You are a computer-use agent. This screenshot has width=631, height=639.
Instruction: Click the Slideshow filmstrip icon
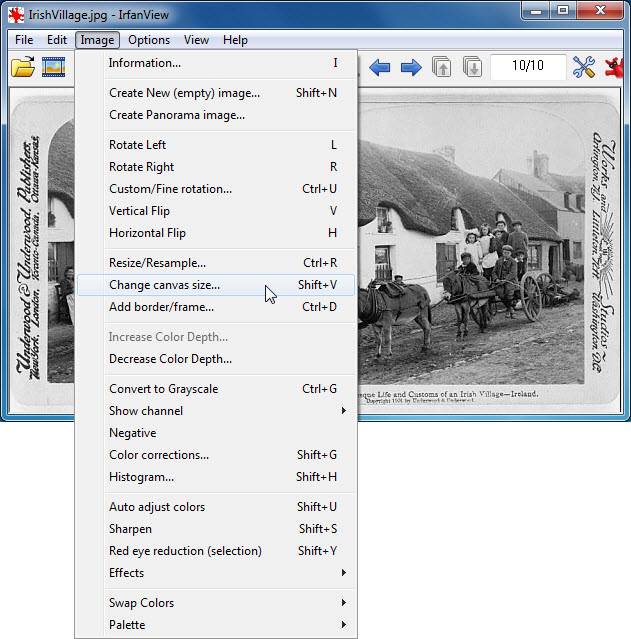[x=53, y=67]
